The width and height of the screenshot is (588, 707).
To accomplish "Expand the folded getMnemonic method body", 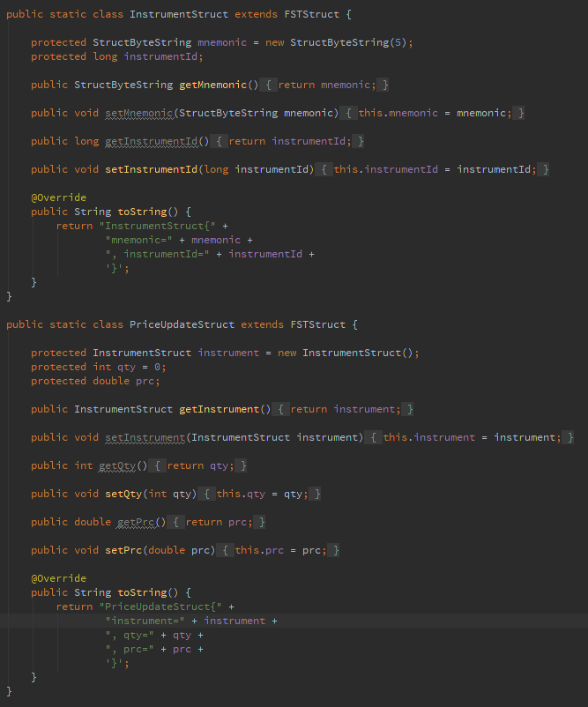I will (x=324, y=85).
